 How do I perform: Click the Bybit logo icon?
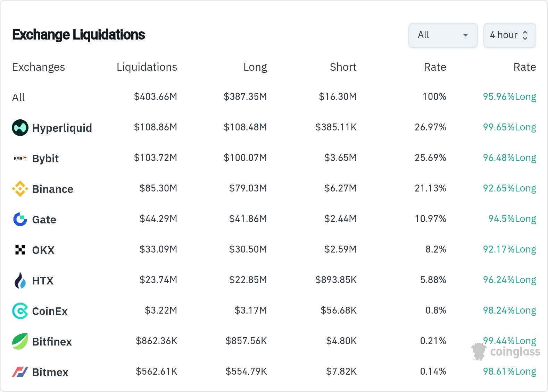[x=20, y=159]
